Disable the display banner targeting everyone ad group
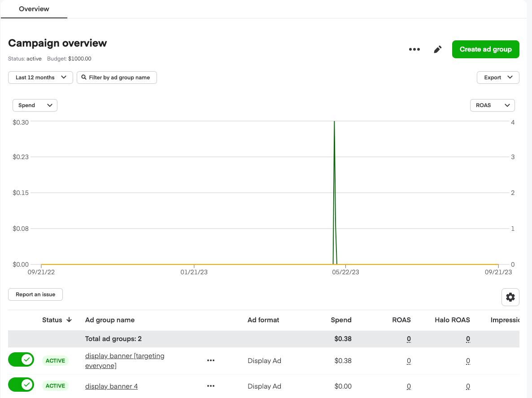This screenshot has width=532, height=398. (x=21, y=360)
